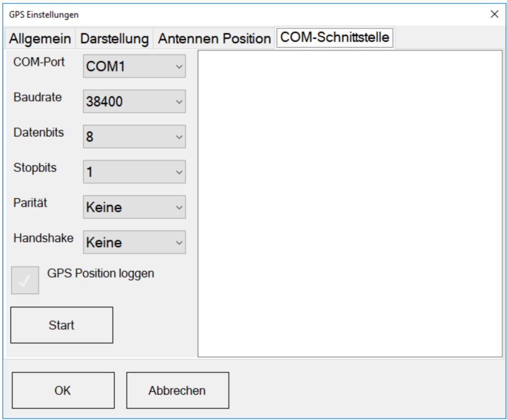507x420 pixels.
Task: Switch to the Allgemein tab
Action: pos(40,39)
